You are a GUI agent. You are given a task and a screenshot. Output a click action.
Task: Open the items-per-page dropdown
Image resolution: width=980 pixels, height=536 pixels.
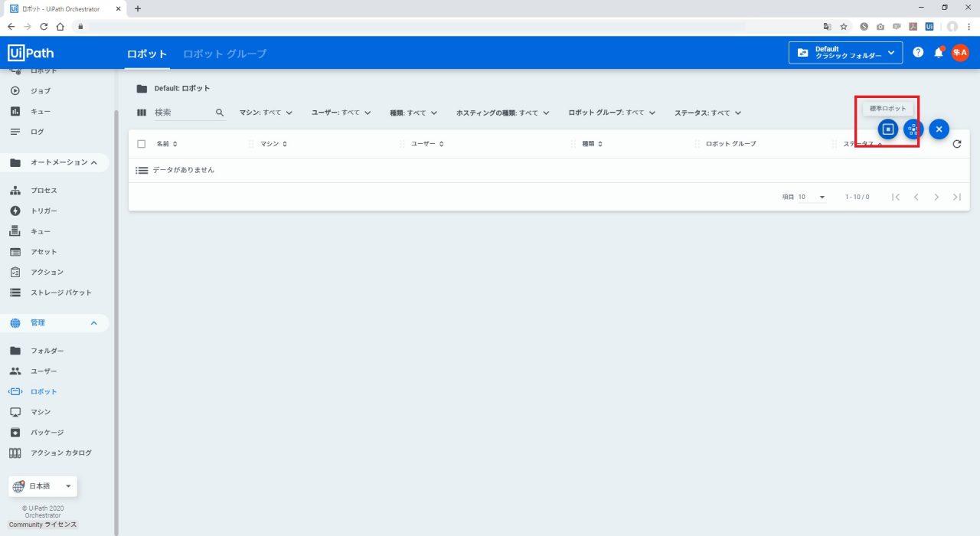tap(812, 197)
